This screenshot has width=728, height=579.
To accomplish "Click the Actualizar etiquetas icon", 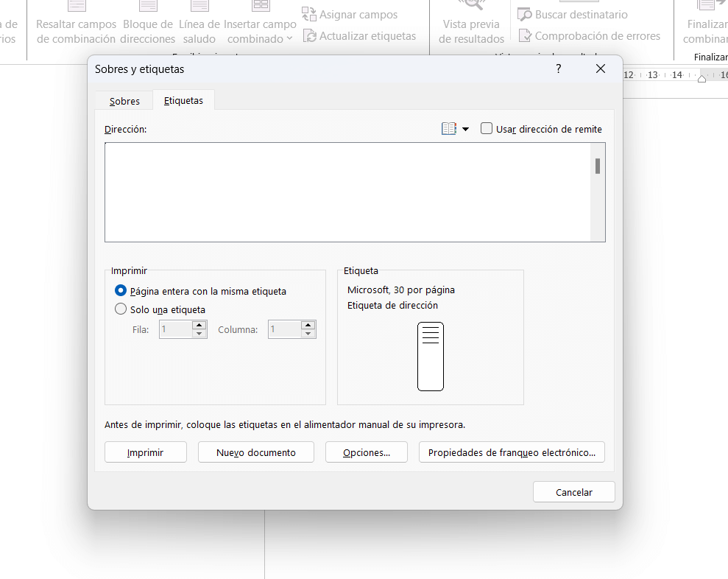I will tap(309, 36).
